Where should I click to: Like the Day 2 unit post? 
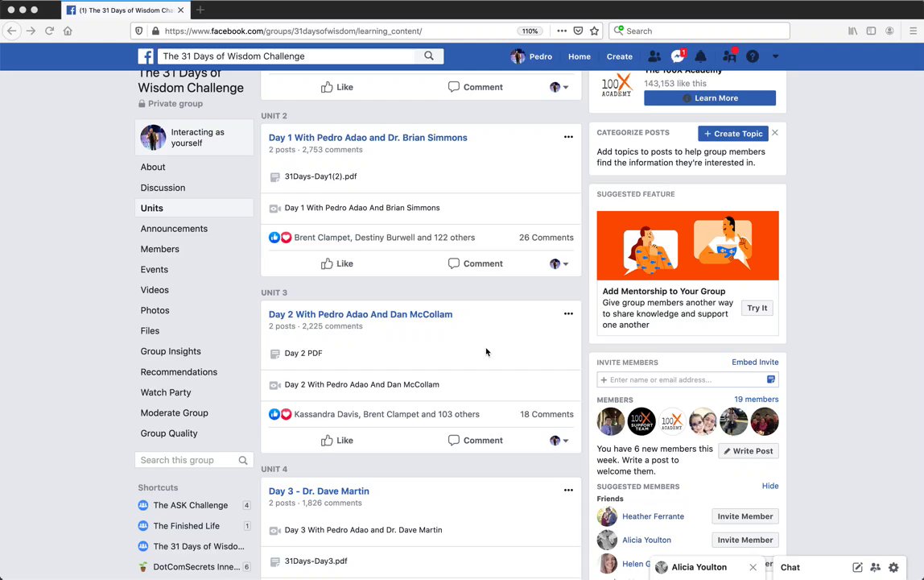coord(337,440)
